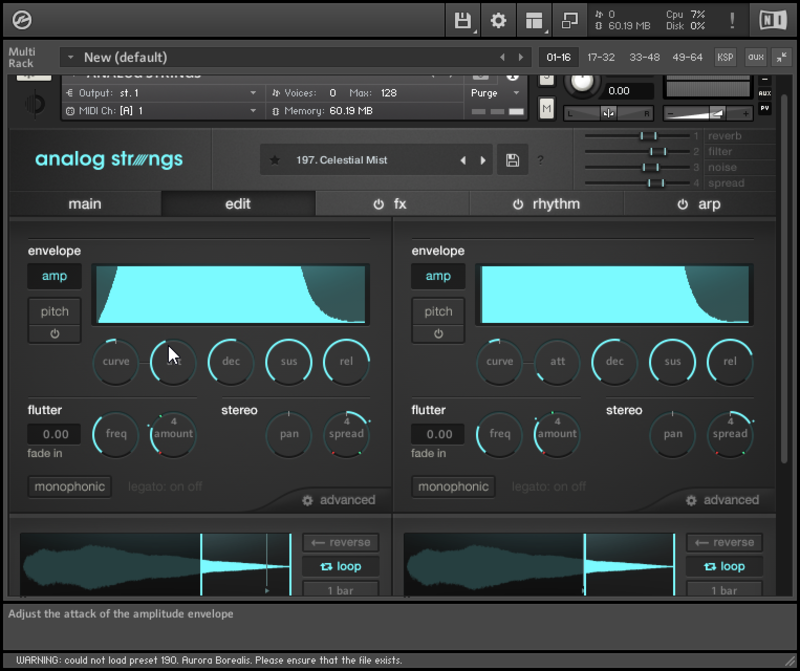Click the left flutter freq knob
This screenshot has width=800, height=671.
click(116, 434)
